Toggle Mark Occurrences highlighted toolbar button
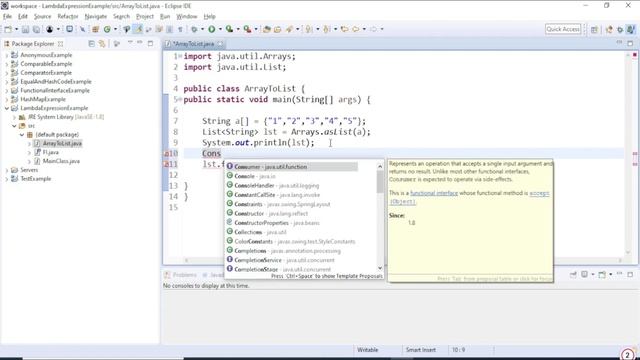 click(138, 29)
